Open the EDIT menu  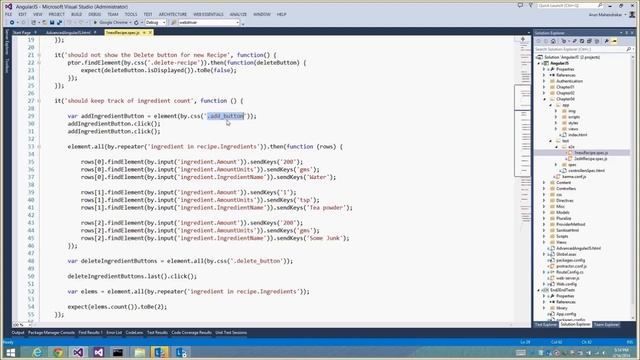click(x=22, y=14)
